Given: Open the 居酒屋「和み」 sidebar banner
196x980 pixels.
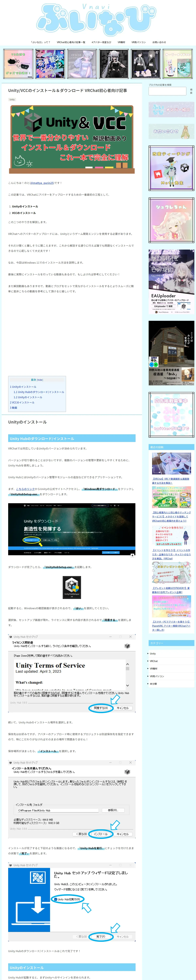Looking at the screenshot, I should pos(171,353).
